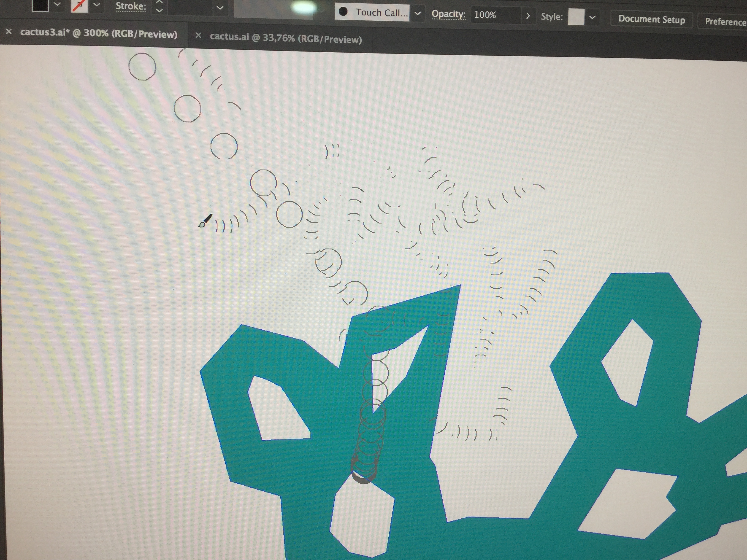Click the Opacity label link

point(449,14)
